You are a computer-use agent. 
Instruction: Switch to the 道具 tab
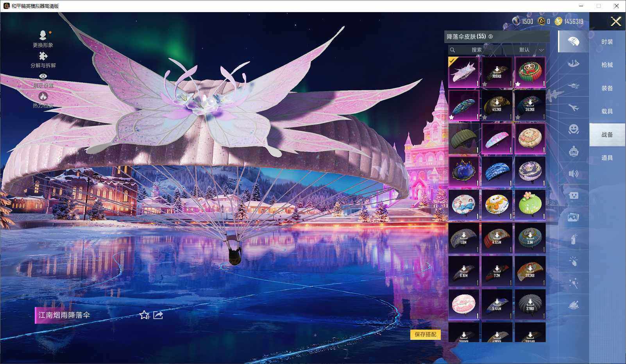(x=607, y=158)
